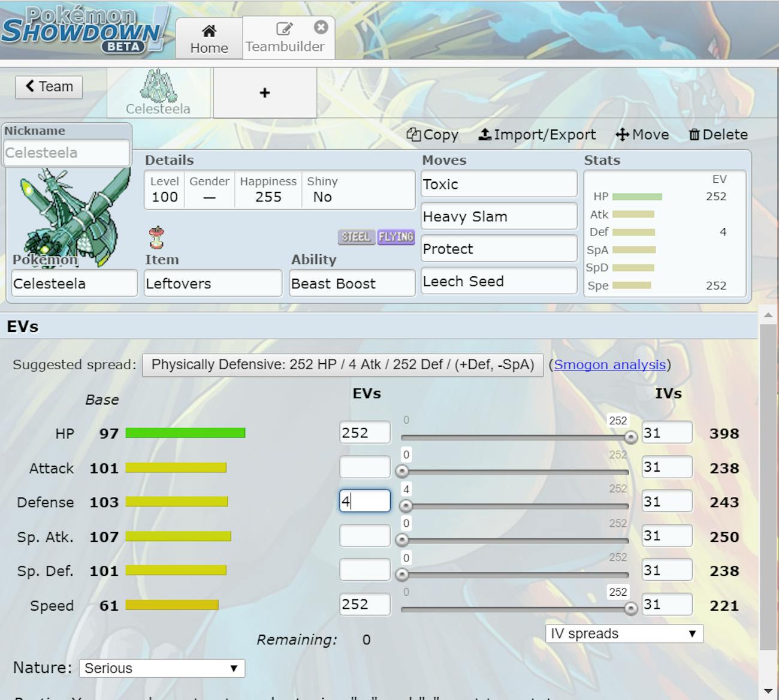This screenshot has height=700, width=779.
Task: Click the HP total stat value 398
Action: 724,433
